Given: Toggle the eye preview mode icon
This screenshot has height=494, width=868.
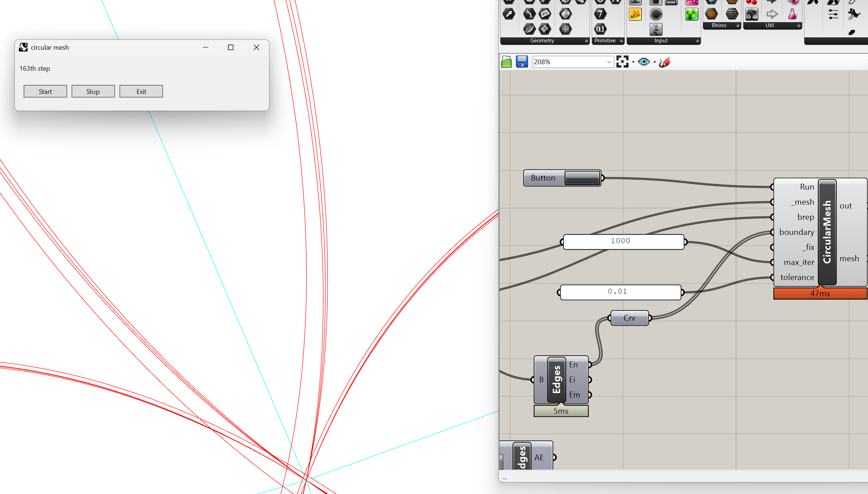Looking at the screenshot, I should pos(644,62).
